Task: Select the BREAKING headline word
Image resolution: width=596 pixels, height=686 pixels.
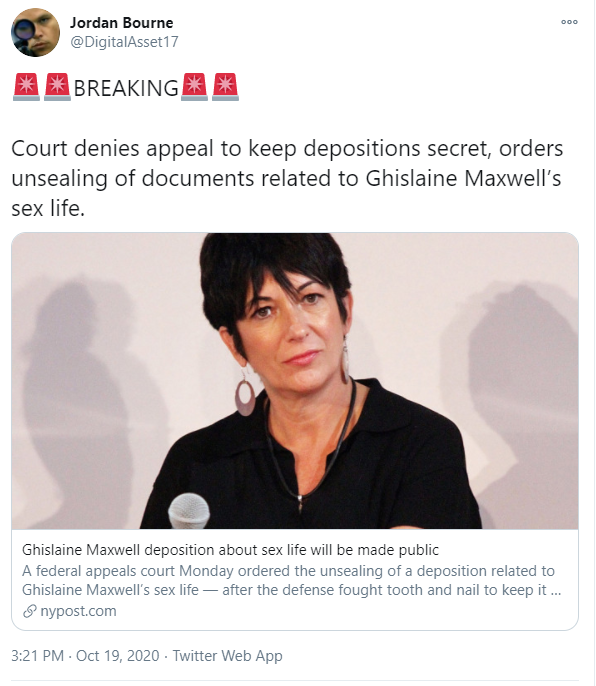Action: point(126,88)
